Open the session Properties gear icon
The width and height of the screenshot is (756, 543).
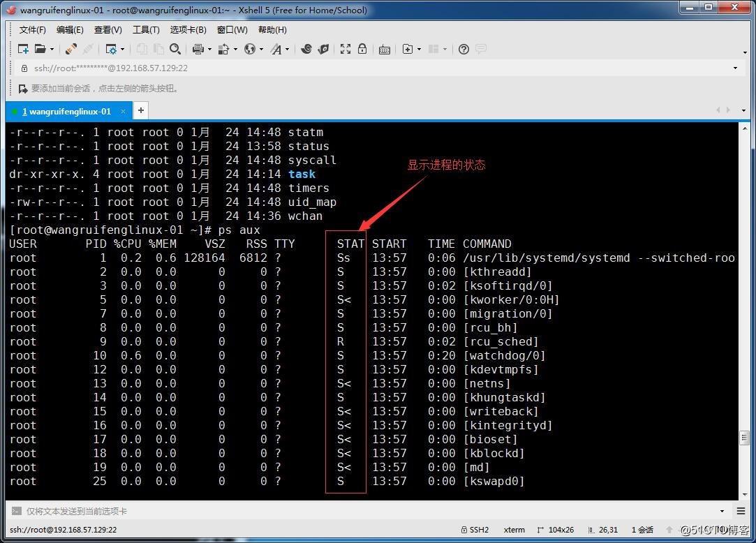(111, 49)
